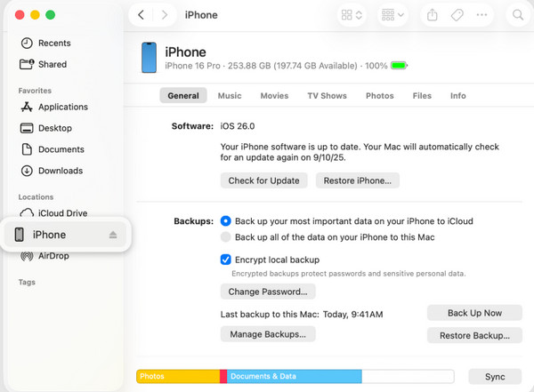Click the Locations section header

click(x=36, y=197)
